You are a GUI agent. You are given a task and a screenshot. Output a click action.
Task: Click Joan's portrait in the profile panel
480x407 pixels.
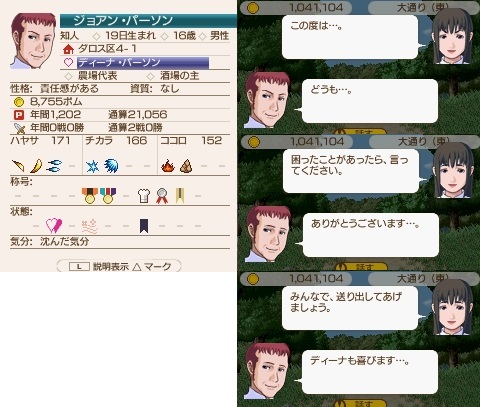(x=33, y=41)
